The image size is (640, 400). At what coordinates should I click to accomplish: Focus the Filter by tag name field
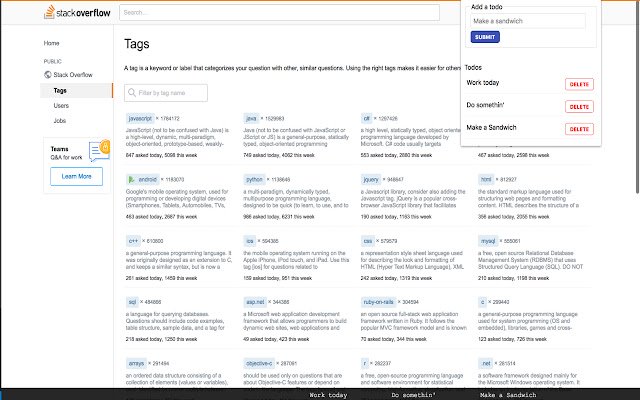click(166, 93)
